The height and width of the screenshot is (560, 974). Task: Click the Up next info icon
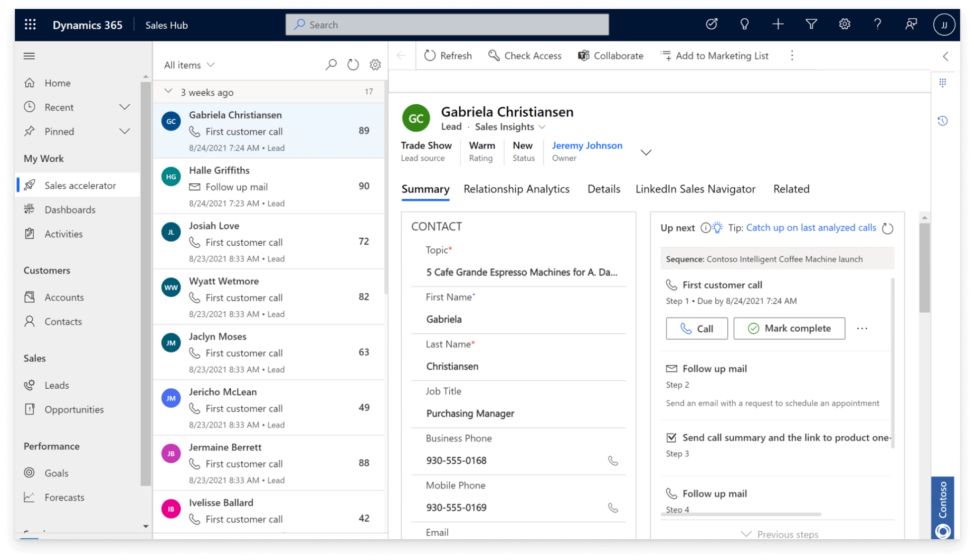coord(705,228)
